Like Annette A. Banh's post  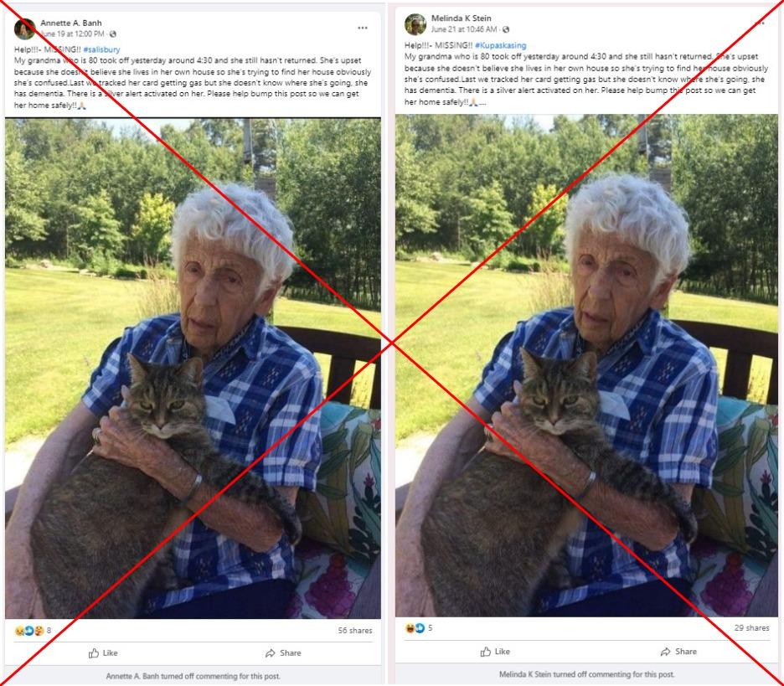pyautogui.click(x=103, y=653)
